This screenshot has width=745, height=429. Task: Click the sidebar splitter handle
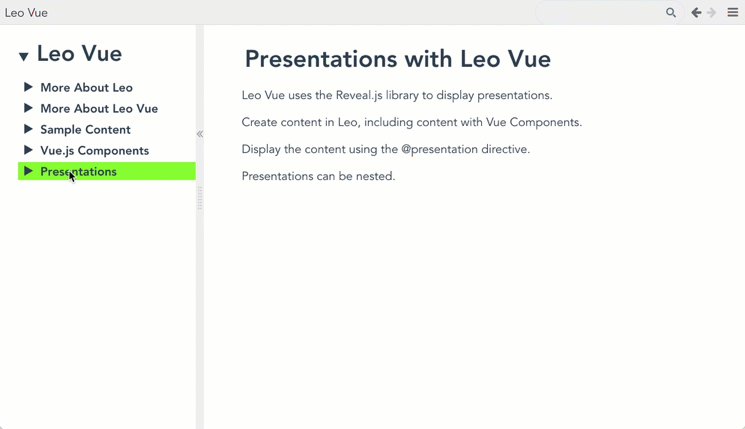tap(200, 198)
